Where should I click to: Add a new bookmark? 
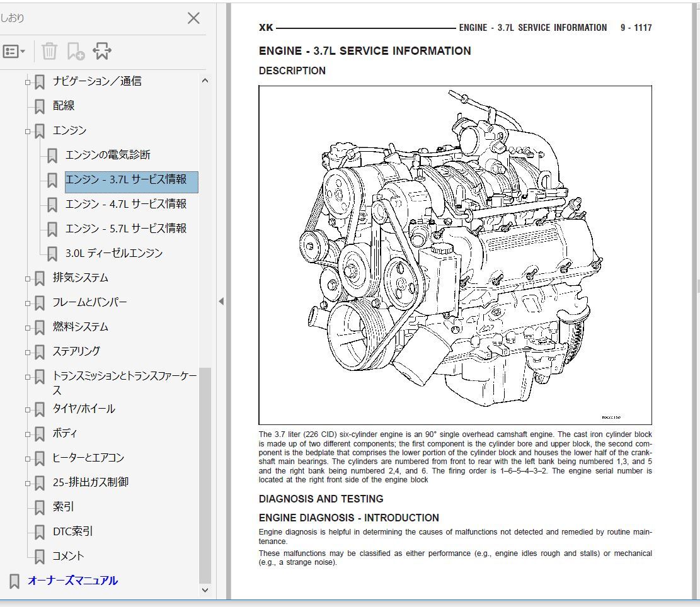pos(76,51)
